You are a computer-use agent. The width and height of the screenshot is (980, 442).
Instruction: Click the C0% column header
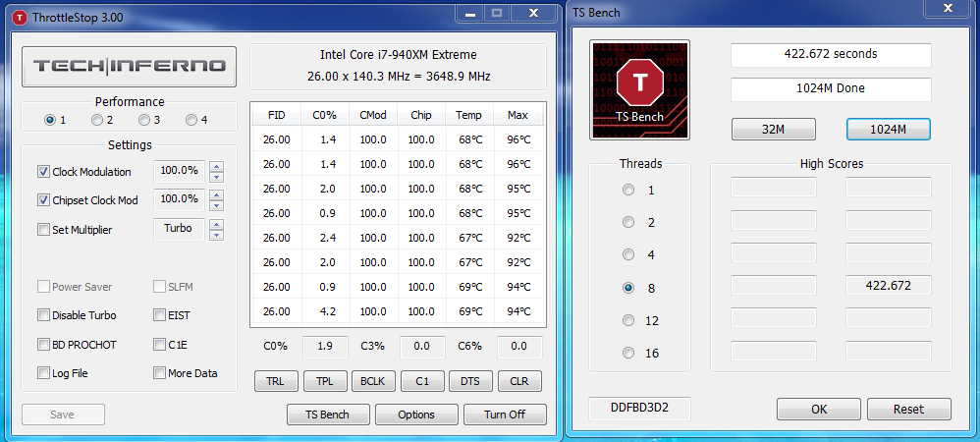(x=325, y=115)
